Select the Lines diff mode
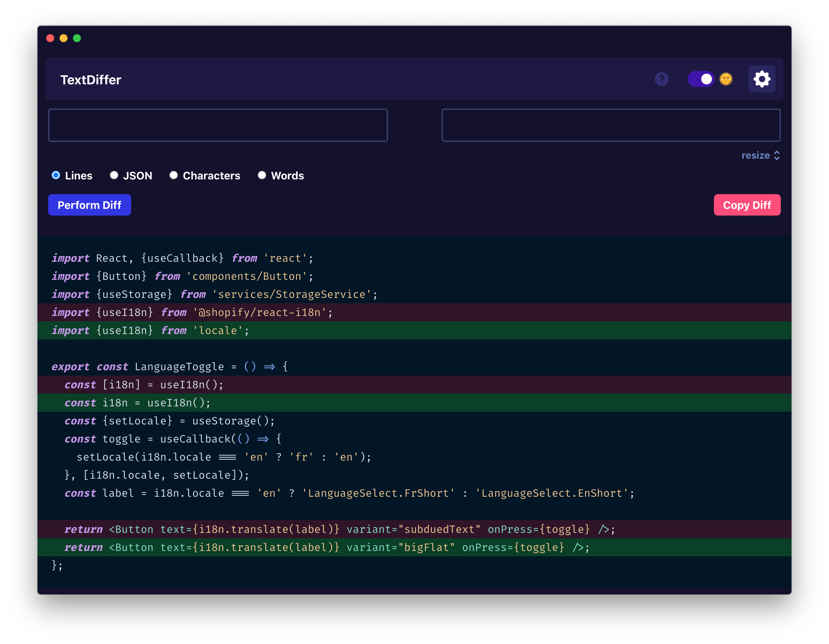The width and height of the screenshot is (829, 644). (x=56, y=175)
